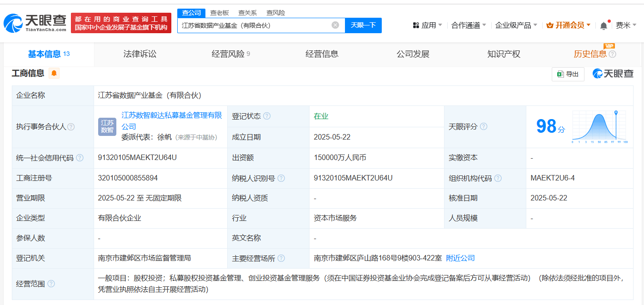Click the question icon beside 天眼评分
The width and height of the screenshot is (644, 305).
484,126
